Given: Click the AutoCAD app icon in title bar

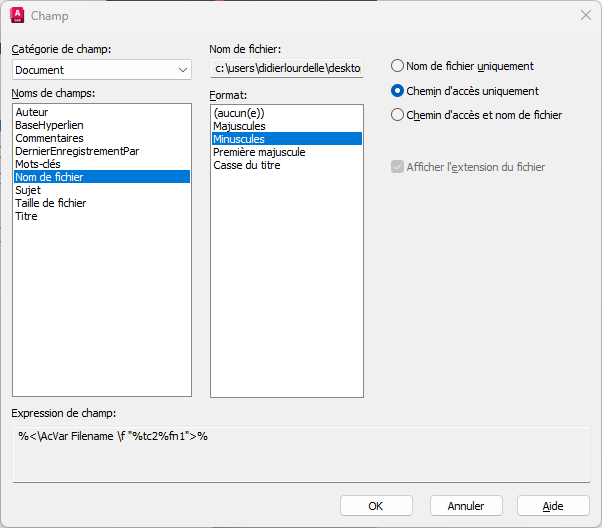Looking at the screenshot, I should pyautogui.click(x=17, y=15).
